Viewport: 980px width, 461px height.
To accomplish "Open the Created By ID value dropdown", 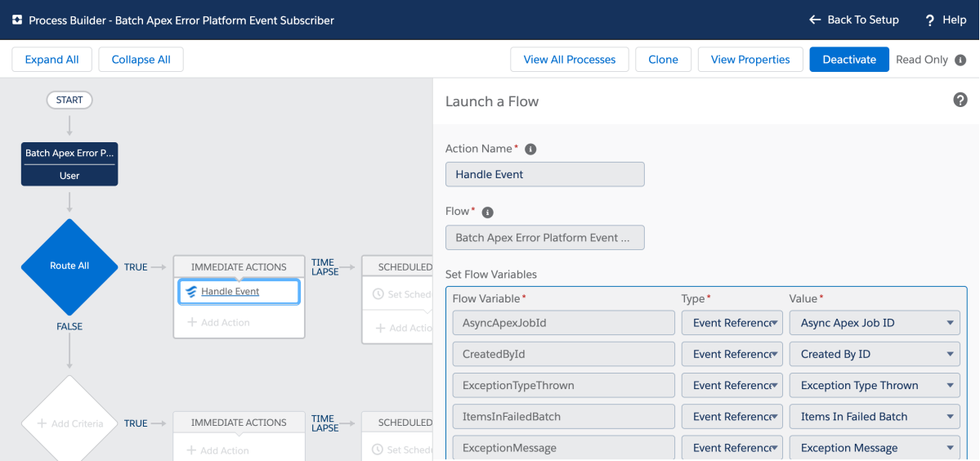I will click(x=874, y=354).
